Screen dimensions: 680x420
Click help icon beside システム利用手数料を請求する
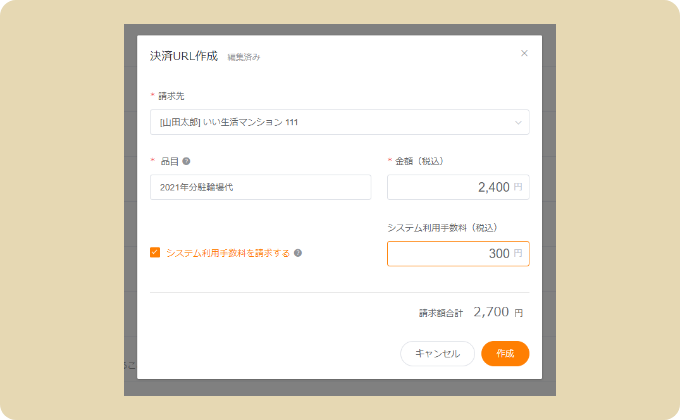(298, 253)
